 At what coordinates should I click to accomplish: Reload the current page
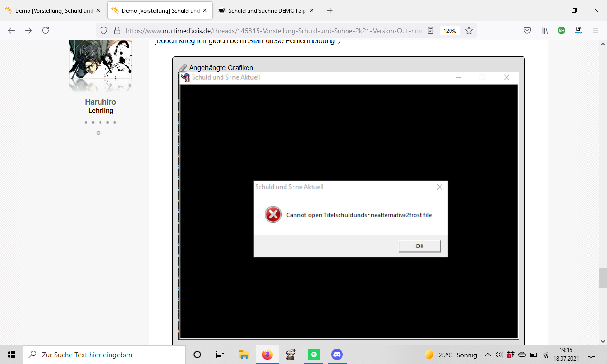click(46, 30)
